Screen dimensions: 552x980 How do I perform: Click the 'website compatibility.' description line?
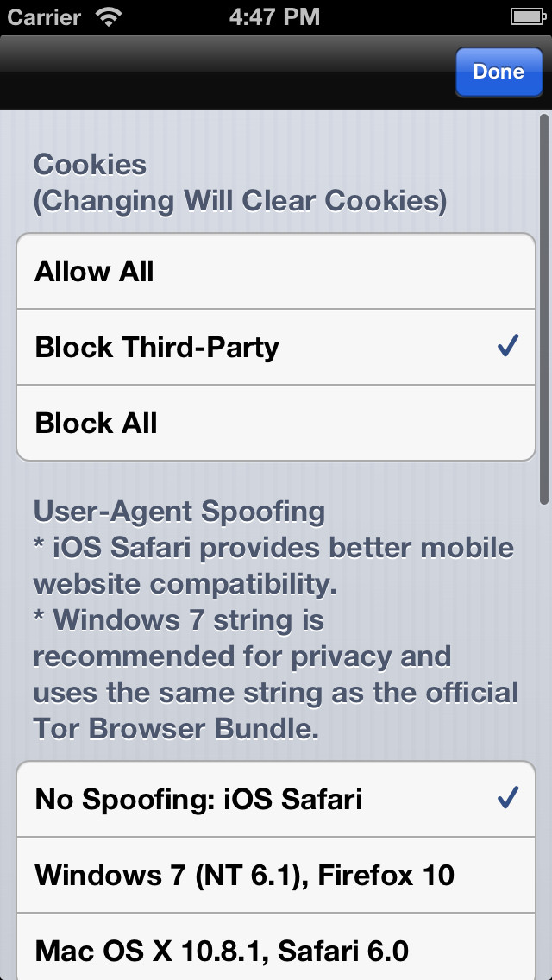(x=185, y=584)
